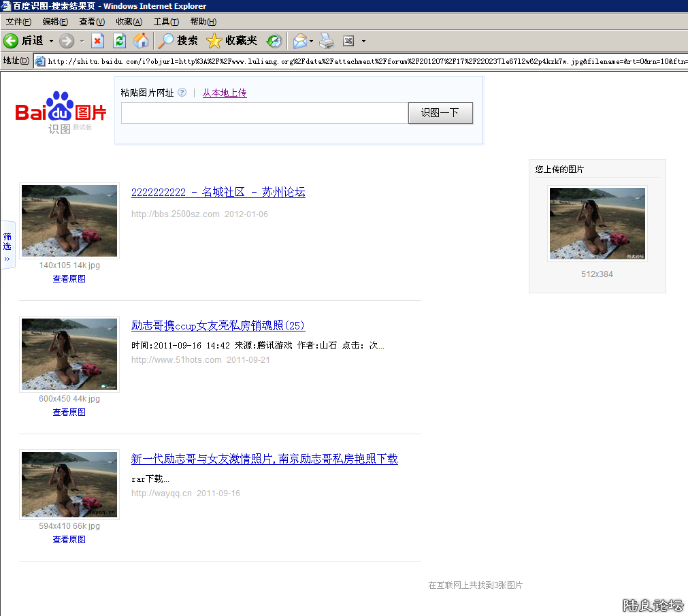This screenshot has height=616, width=688.
Task: Click the 识图一下 search button
Action: point(440,113)
